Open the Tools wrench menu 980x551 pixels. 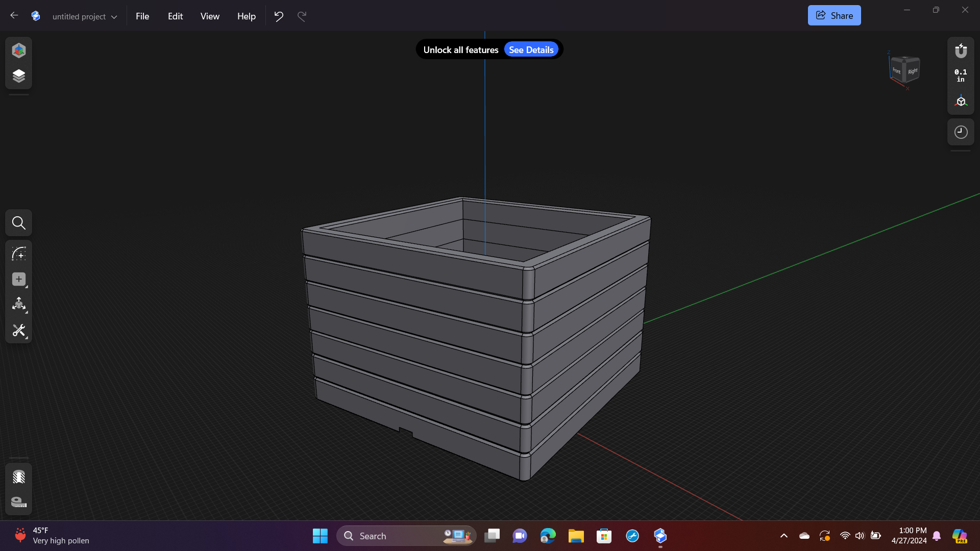18,330
